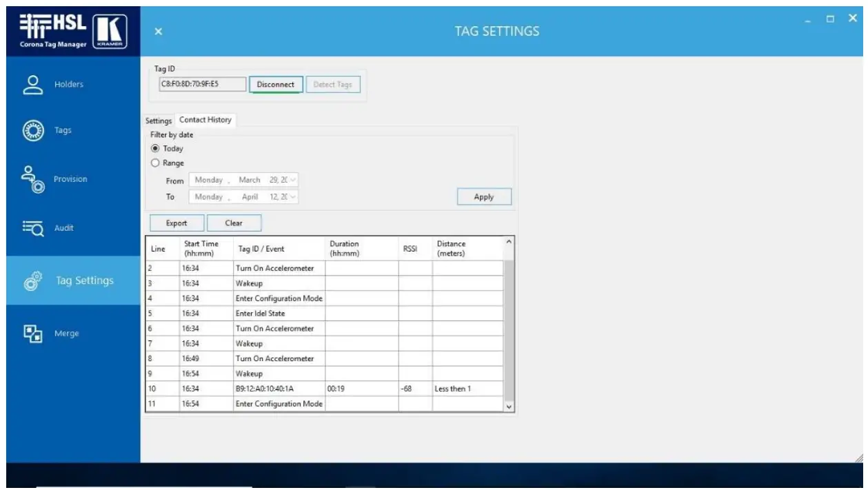Click the Disconnect button
The height and width of the screenshot is (490, 868).
click(x=275, y=84)
